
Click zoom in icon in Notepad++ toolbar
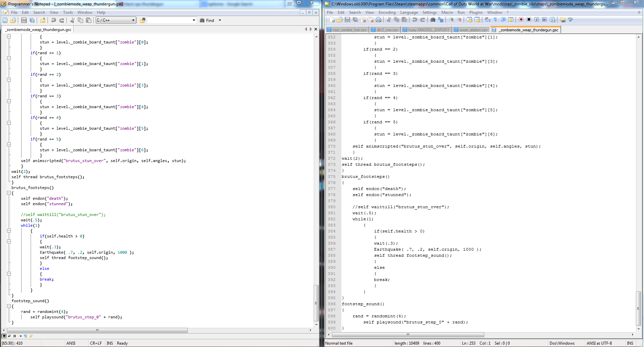coord(451,20)
